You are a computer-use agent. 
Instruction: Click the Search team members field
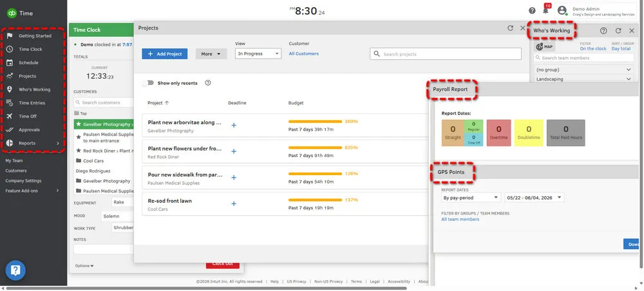pyautogui.click(x=584, y=58)
